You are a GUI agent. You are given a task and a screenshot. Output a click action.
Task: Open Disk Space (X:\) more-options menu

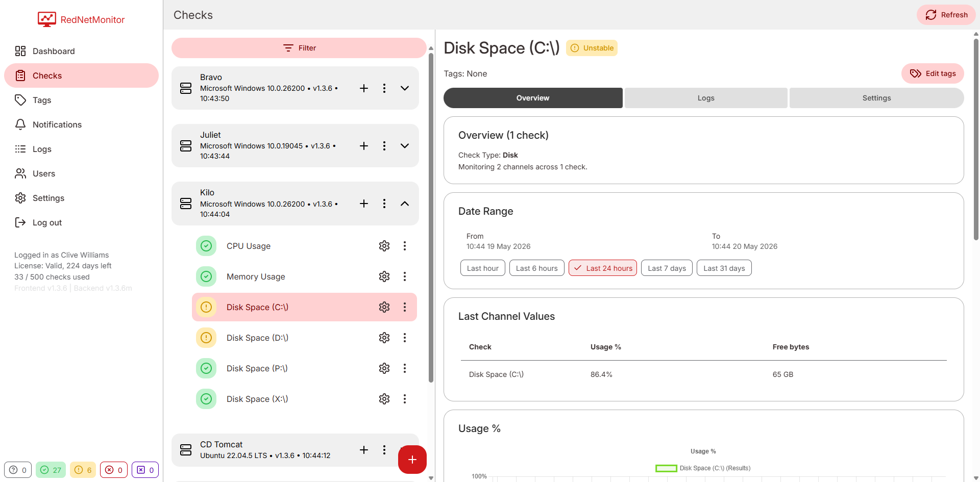point(405,399)
